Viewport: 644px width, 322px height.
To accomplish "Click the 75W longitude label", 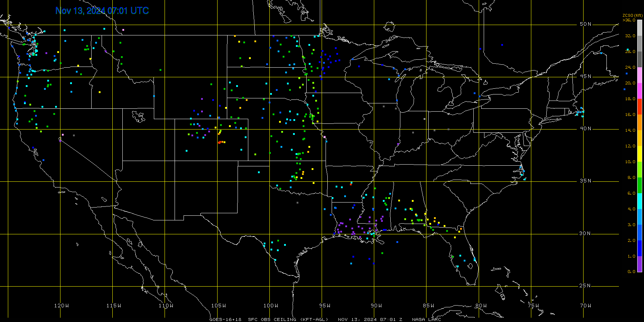I will pos(533,306).
